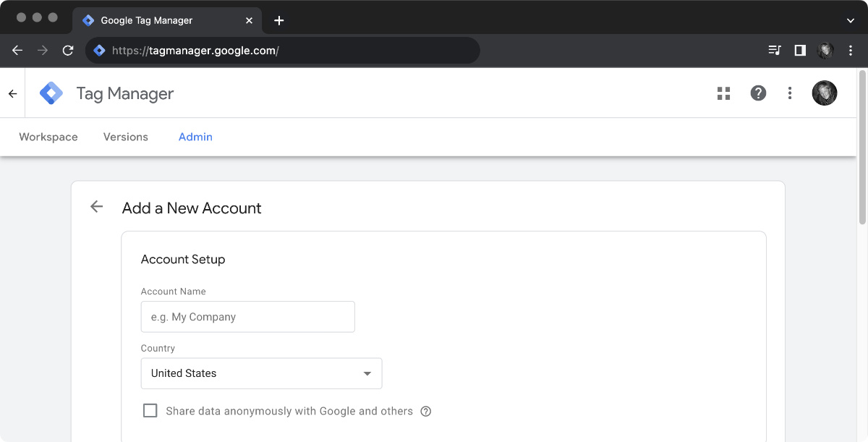The image size is (868, 442).
Task: Click the back arrow next to Tag Manager
Action: [x=12, y=93]
